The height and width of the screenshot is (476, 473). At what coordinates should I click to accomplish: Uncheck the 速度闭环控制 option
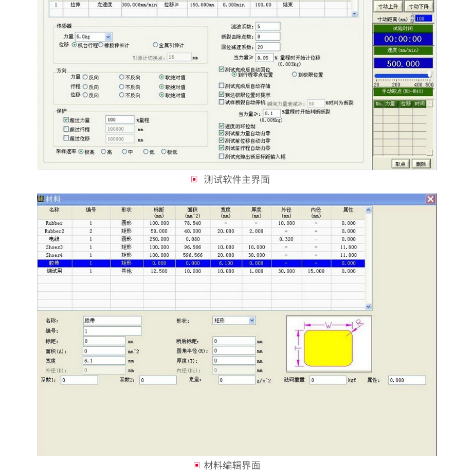pyautogui.click(x=222, y=126)
